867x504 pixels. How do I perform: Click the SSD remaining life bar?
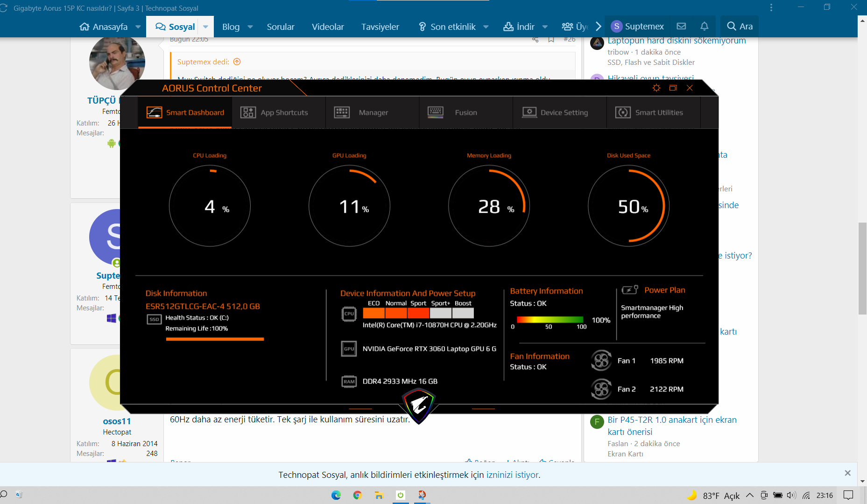[x=215, y=339]
